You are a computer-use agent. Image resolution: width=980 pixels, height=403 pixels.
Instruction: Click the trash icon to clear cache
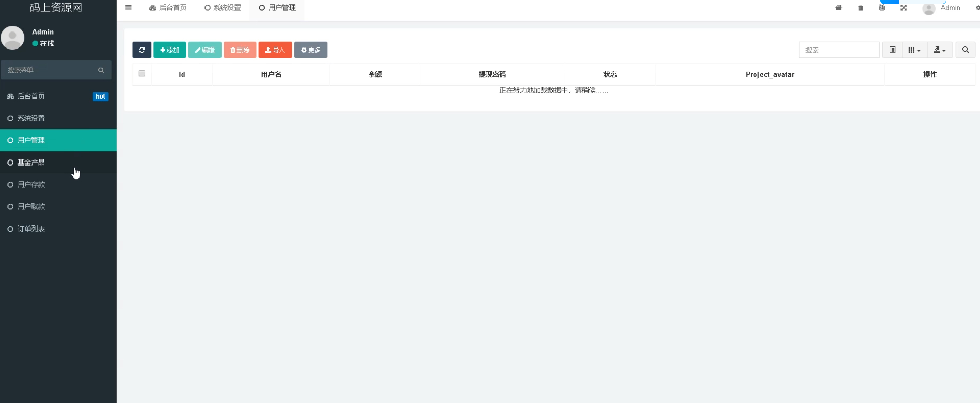pyautogui.click(x=860, y=8)
